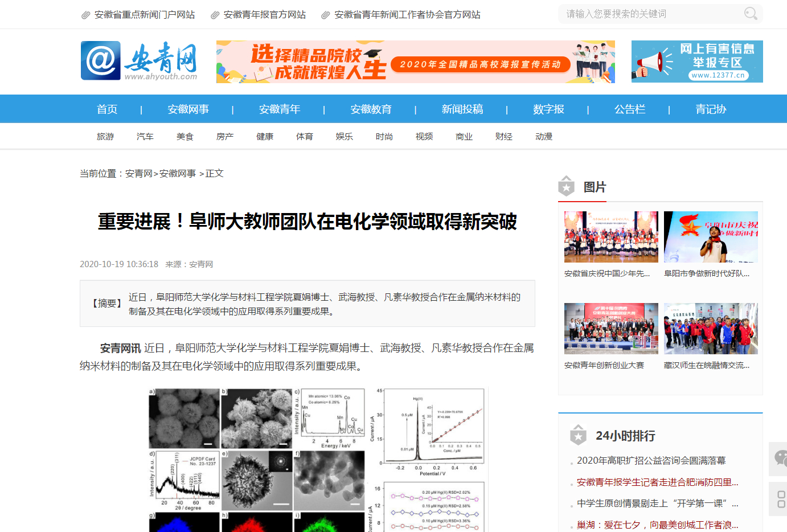Image resolution: width=787 pixels, height=532 pixels.
Task: Open the 旅游 sub-category link
Action: click(105, 137)
